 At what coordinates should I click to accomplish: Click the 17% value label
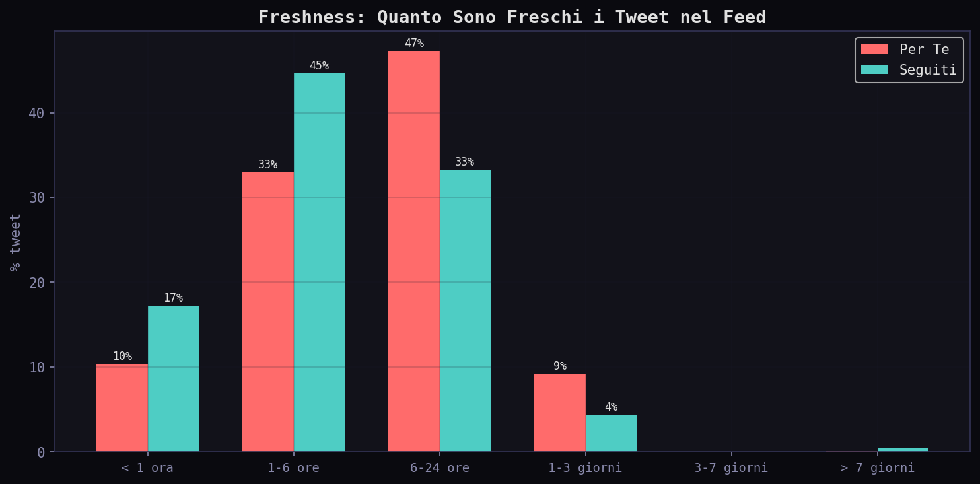[173, 298]
